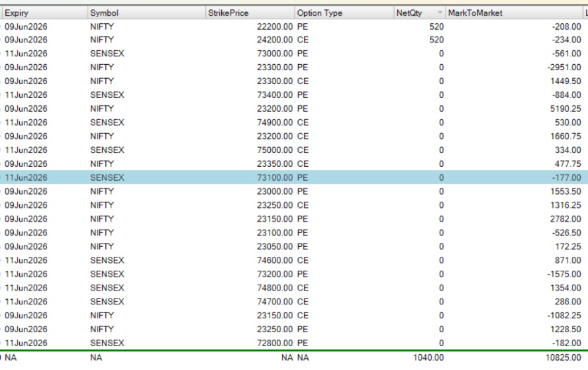
Task: Click Symbol NIFTY in the 22200.00 row
Action: pyautogui.click(x=101, y=26)
